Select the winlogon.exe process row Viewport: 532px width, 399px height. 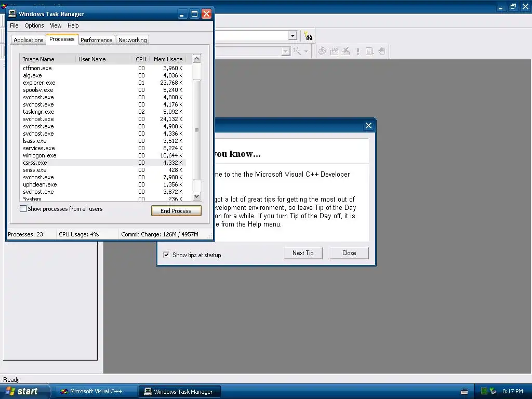103,155
